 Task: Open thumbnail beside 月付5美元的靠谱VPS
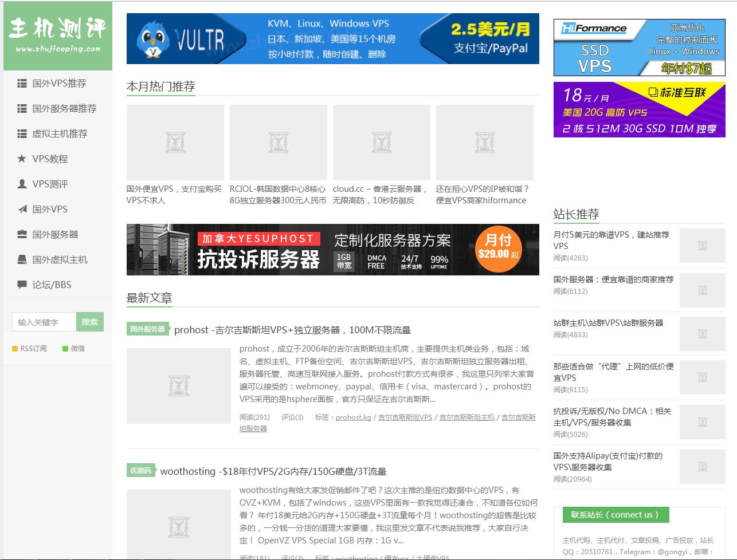[703, 246]
